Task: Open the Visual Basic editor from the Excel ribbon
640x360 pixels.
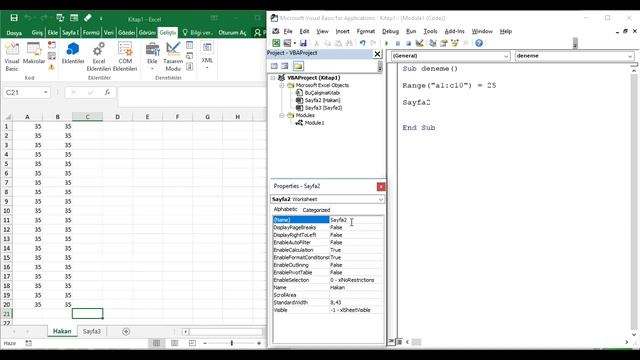Action: pyautogui.click(x=12, y=56)
